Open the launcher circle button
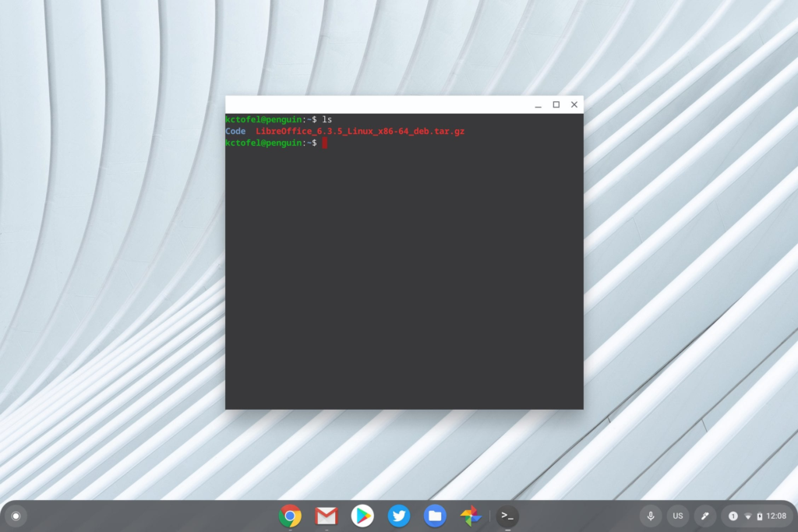The width and height of the screenshot is (798, 532). [16, 516]
